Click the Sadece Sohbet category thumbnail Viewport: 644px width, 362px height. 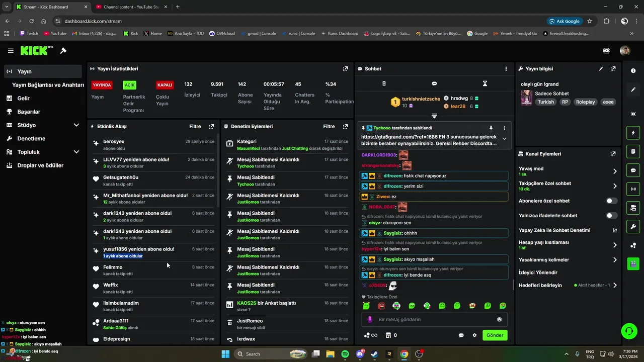pyautogui.click(x=526, y=98)
